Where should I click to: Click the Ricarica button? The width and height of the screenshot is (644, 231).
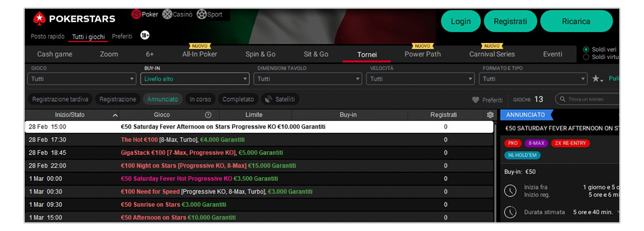click(x=576, y=21)
